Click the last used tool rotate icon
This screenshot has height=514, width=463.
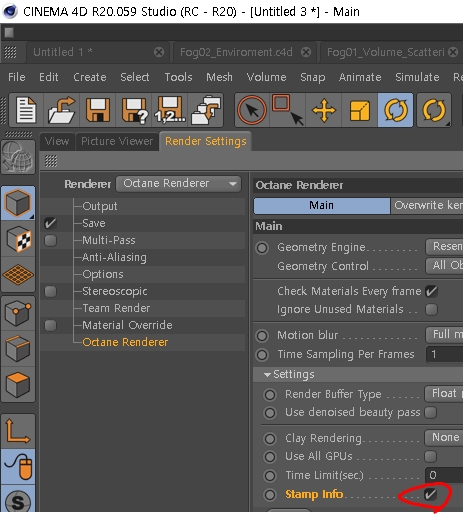pos(434,110)
